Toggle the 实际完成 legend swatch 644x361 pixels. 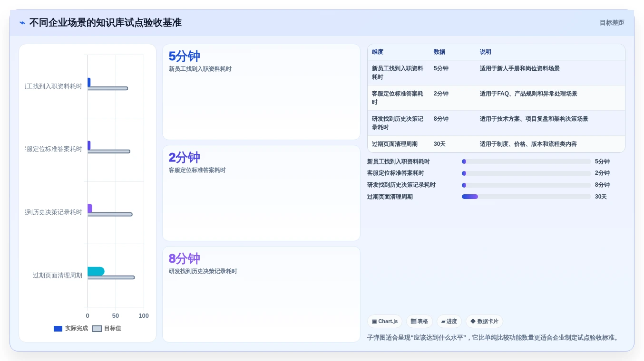[58, 329]
